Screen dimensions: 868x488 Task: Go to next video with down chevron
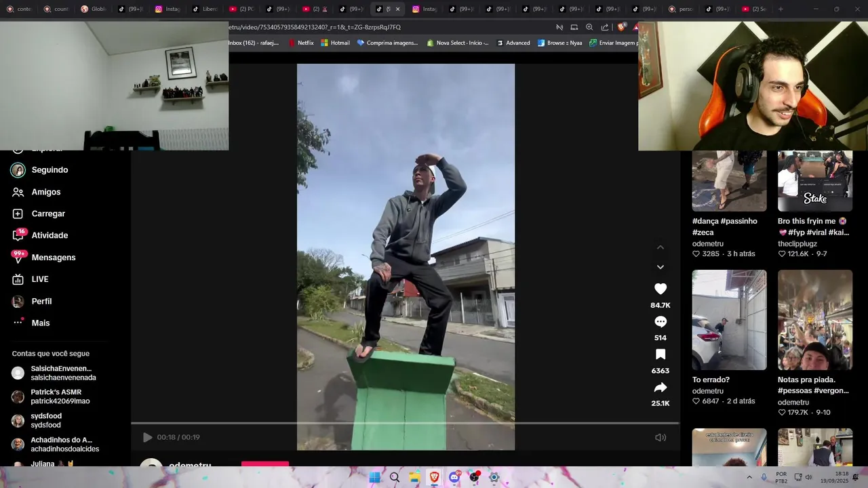pos(660,267)
